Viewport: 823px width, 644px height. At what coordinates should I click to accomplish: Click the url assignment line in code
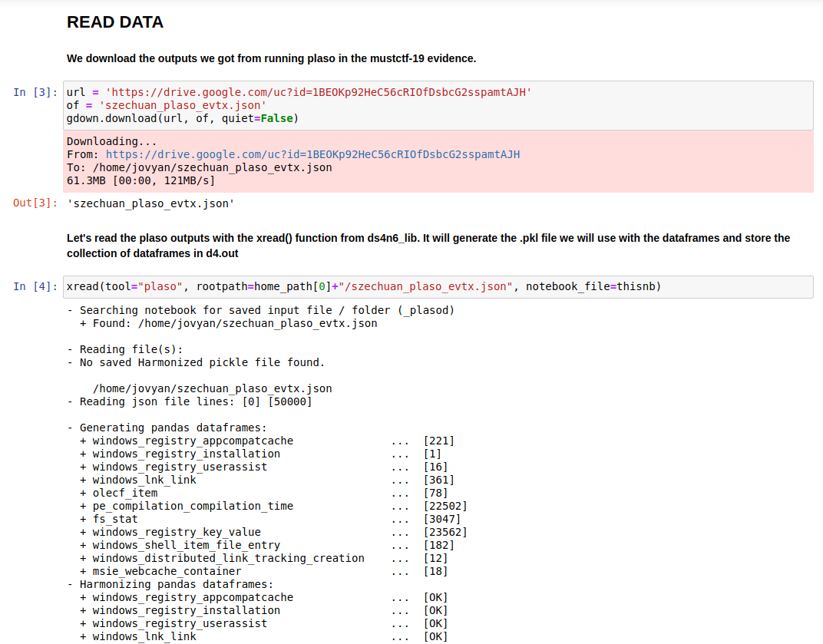click(x=299, y=92)
